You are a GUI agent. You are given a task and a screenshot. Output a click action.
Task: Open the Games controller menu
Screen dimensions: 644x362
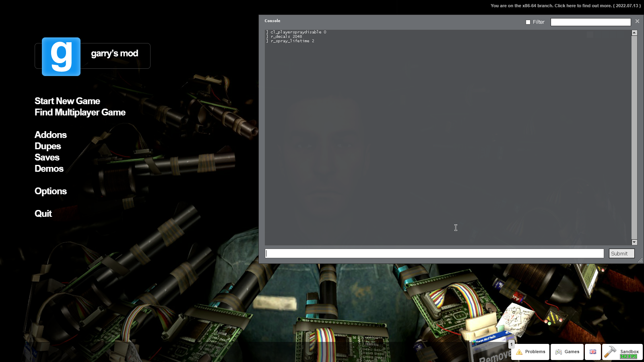(567, 352)
